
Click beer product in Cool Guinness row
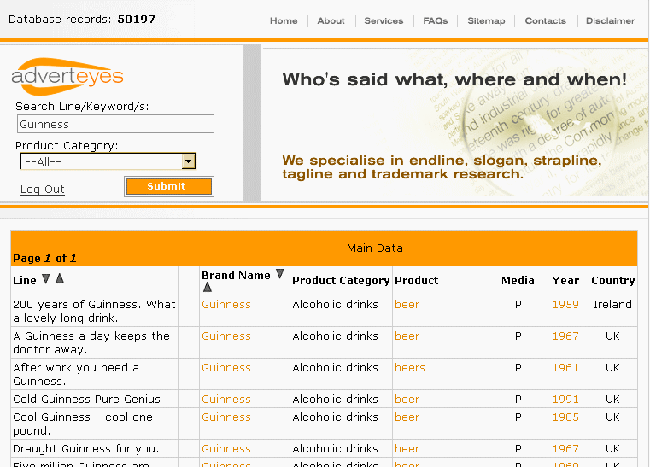click(x=407, y=417)
